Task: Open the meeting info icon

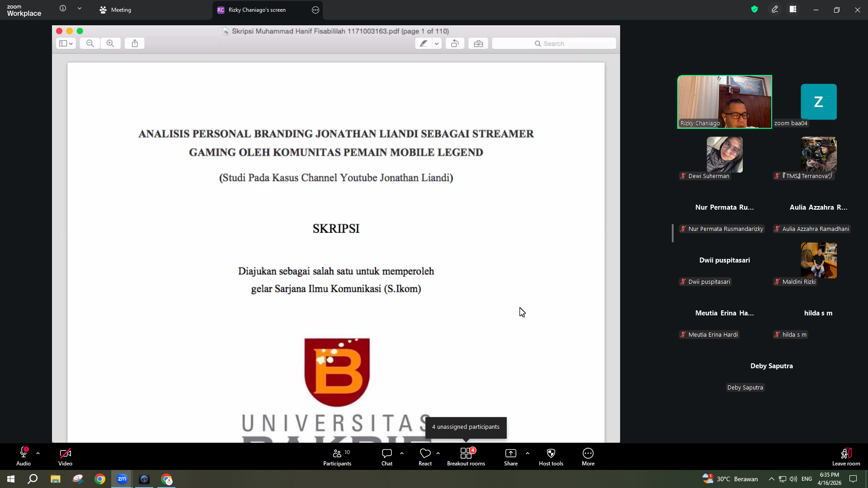Action: [63, 9]
